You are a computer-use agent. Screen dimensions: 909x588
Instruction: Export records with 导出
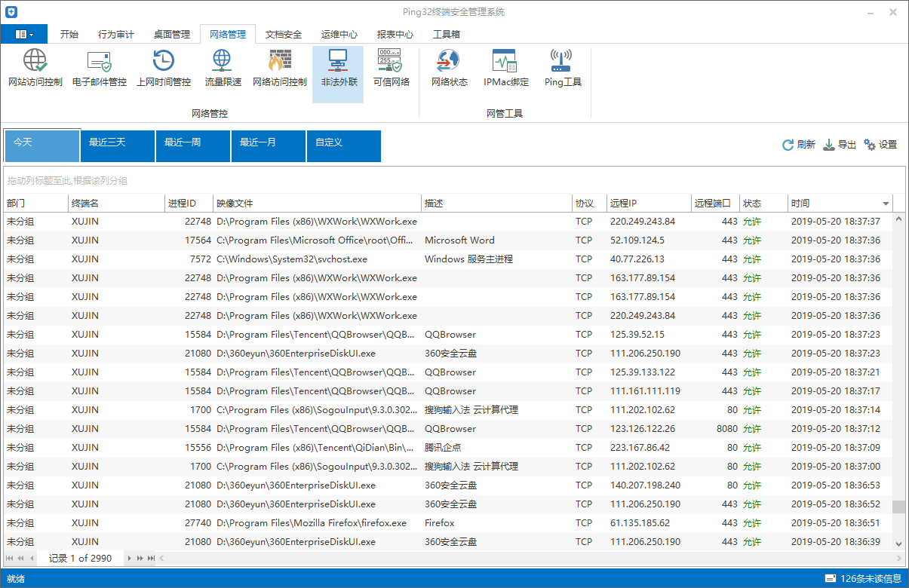(839, 145)
